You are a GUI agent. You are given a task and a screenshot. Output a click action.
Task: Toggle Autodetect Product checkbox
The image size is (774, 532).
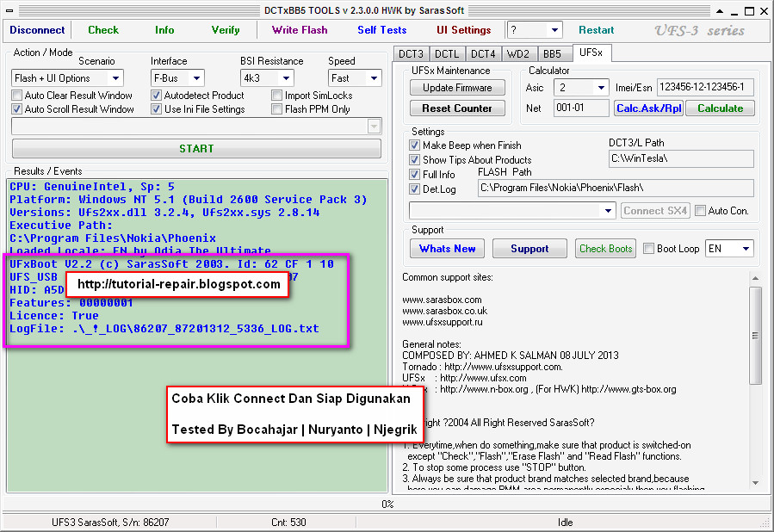pyautogui.click(x=157, y=96)
